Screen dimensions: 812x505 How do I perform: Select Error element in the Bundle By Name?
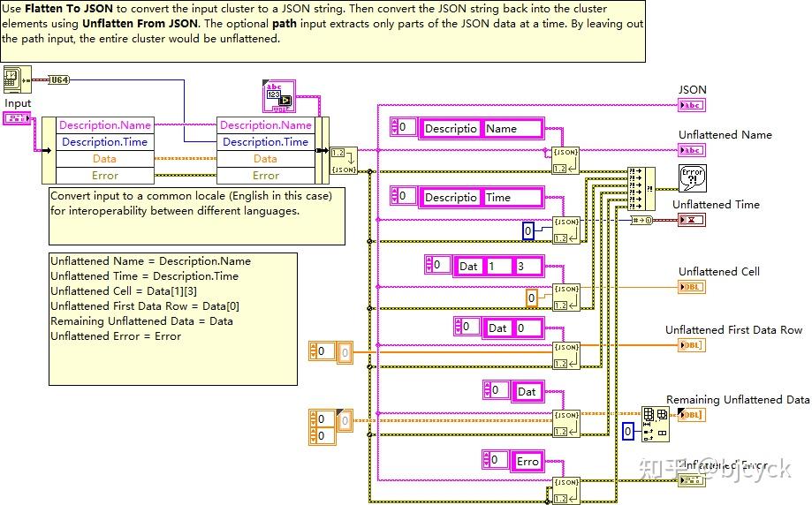tap(266, 176)
